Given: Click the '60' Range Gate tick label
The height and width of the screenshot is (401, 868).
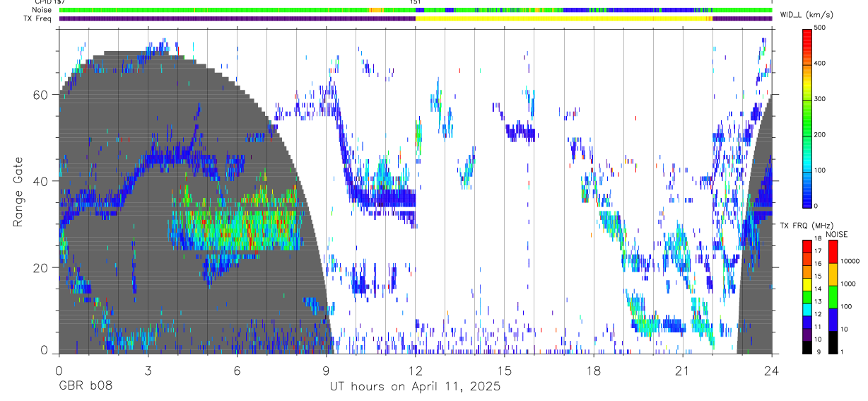Looking at the screenshot, I should click(x=40, y=95).
